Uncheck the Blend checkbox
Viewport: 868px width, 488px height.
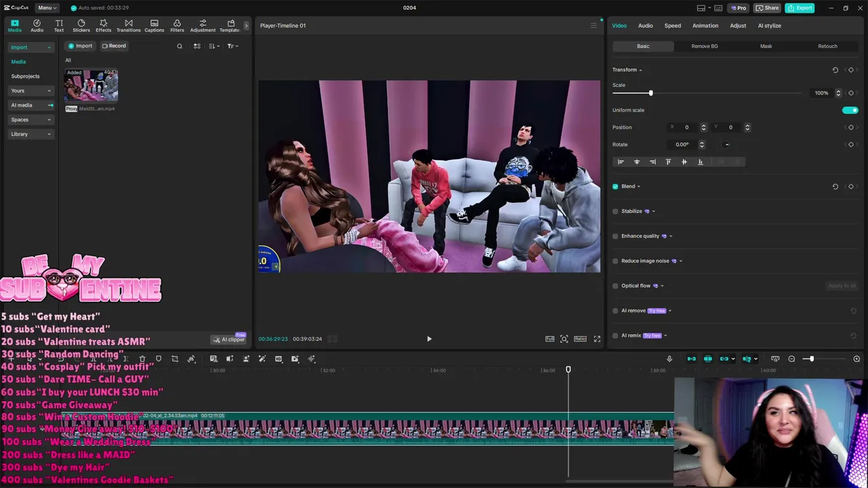616,186
